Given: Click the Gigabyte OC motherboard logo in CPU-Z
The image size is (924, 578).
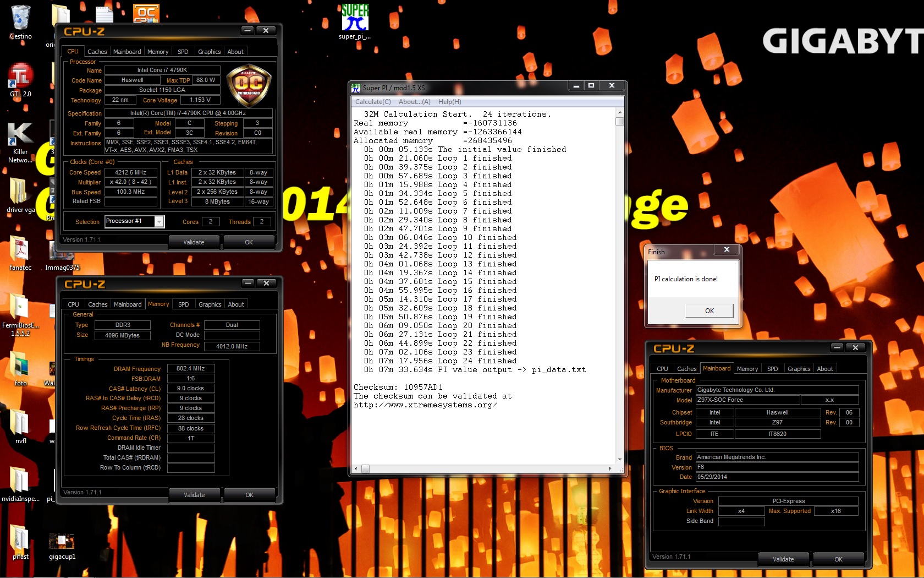Looking at the screenshot, I should coord(249,85).
